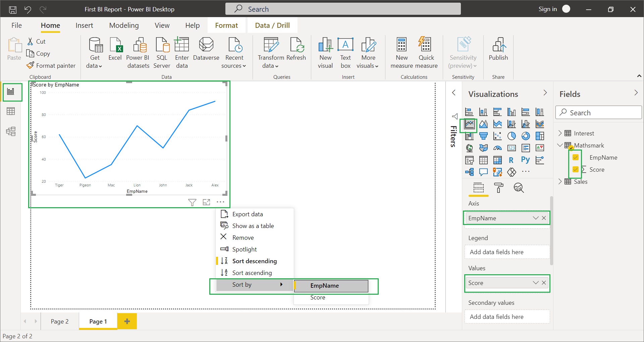Uncheck the Score field checkbox
The image size is (644, 342).
tap(576, 170)
